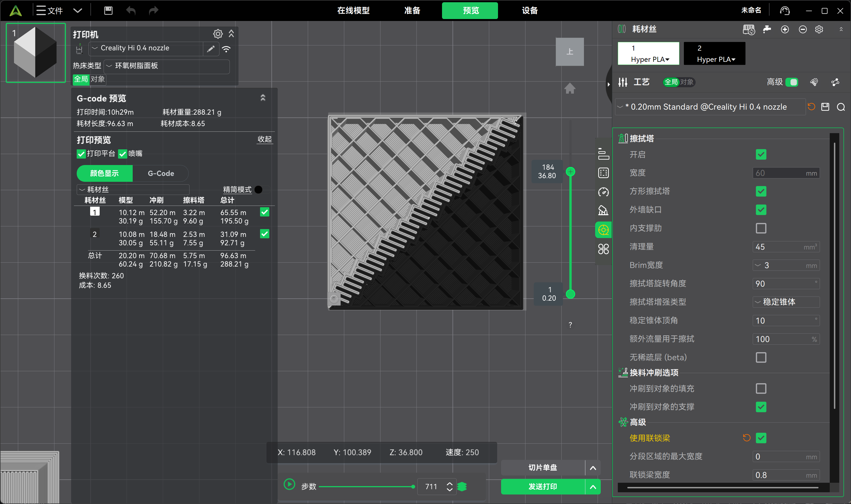This screenshot has width=851, height=504.
Task: Toggle the square wipe tower checkbox
Action: (761, 191)
